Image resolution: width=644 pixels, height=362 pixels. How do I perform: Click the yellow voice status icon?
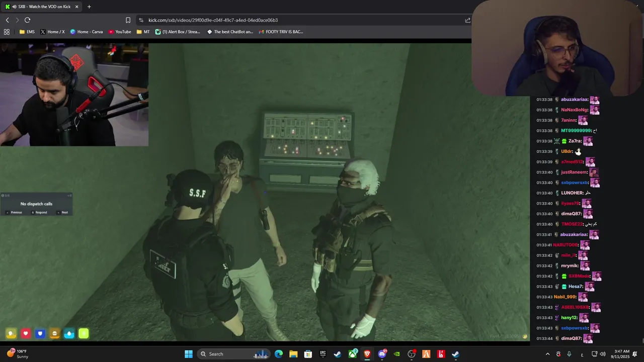pos(11,333)
